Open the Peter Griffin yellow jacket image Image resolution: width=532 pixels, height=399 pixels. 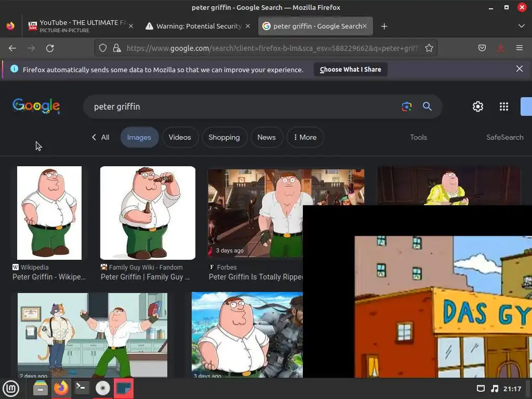click(448, 186)
